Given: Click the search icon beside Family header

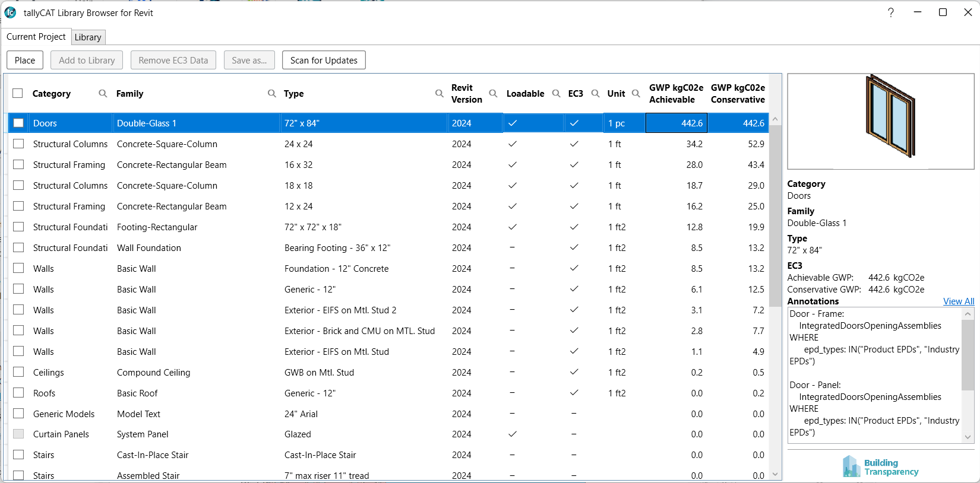Looking at the screenshot, I should coord(272,94).
